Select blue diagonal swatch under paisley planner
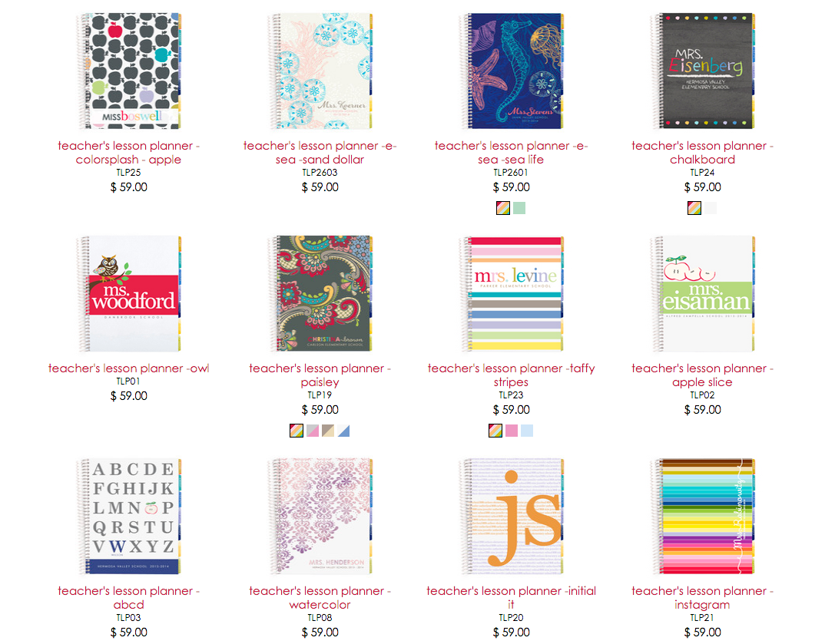The width and height of the screenshot is (835, 644). pos(344,431)
